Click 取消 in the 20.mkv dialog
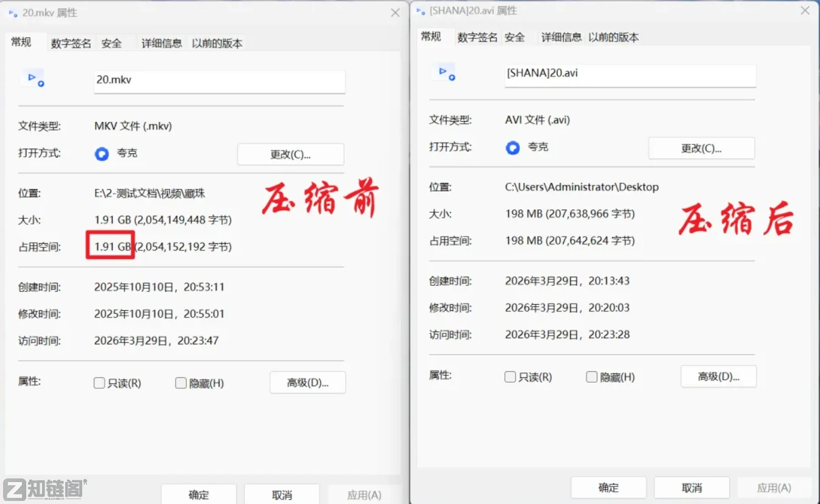 click(282, 494)
